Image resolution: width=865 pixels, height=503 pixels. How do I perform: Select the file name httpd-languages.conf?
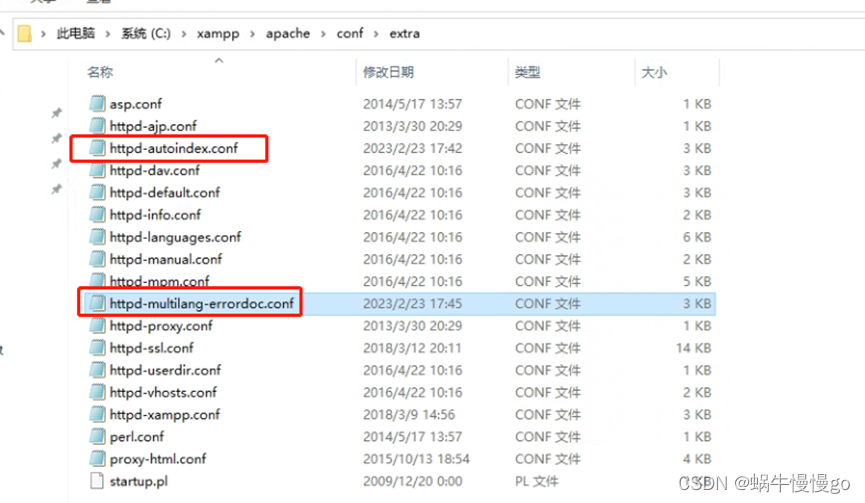[x=175, y=237]
